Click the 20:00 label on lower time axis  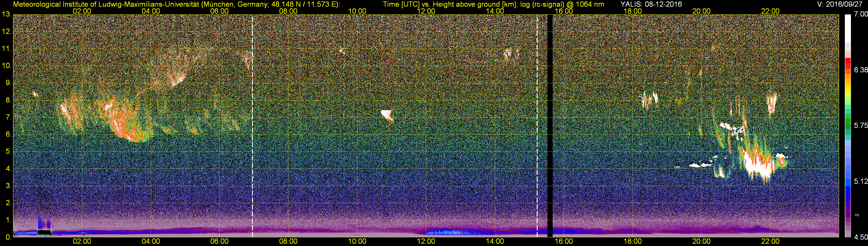point(701,242)
